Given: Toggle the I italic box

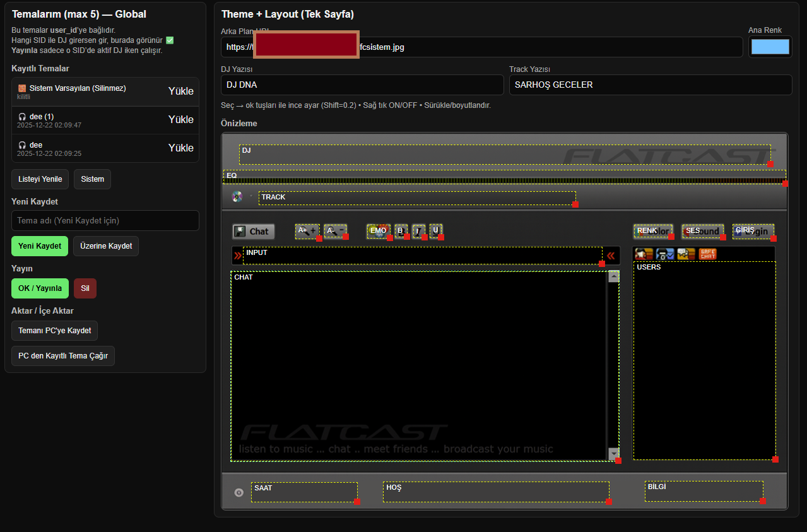Looking at the screenshot, I should [418, 231].
